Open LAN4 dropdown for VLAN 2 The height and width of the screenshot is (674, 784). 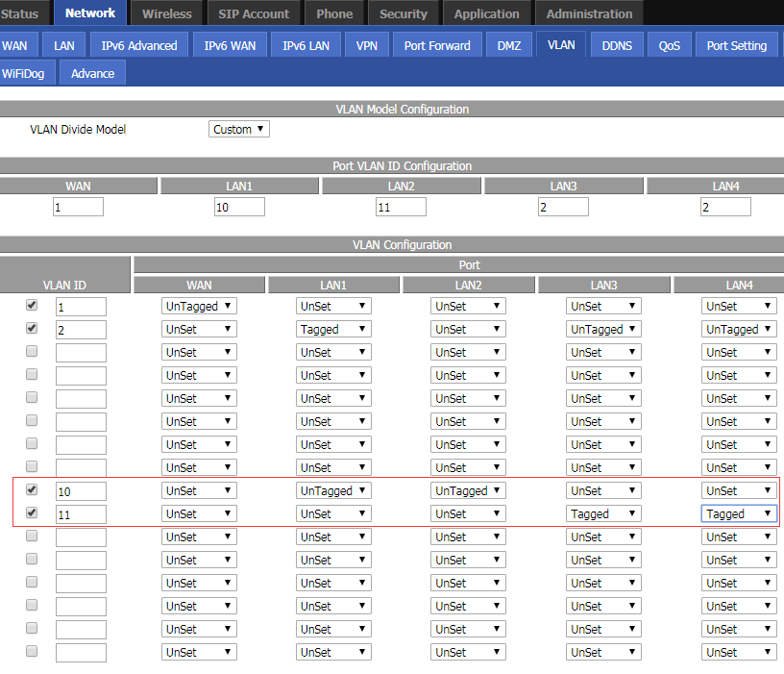pos(739,329)
